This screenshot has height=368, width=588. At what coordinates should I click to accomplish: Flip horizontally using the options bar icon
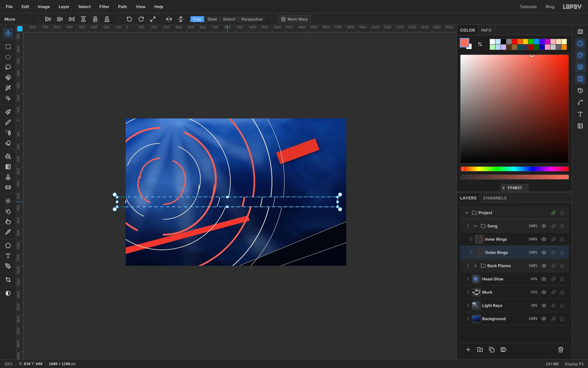point(169,19)
